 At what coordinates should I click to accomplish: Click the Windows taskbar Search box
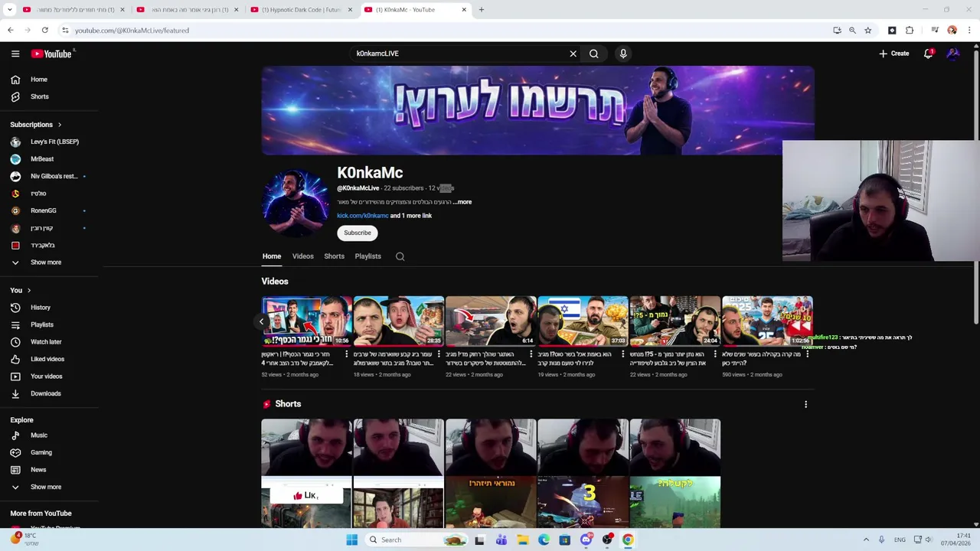tap(416, 540)
